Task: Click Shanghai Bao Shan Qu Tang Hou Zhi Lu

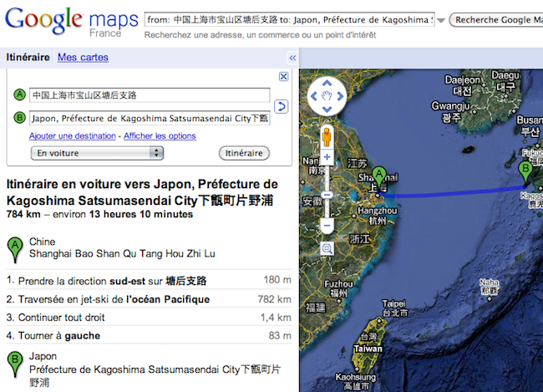Action: 122,254
